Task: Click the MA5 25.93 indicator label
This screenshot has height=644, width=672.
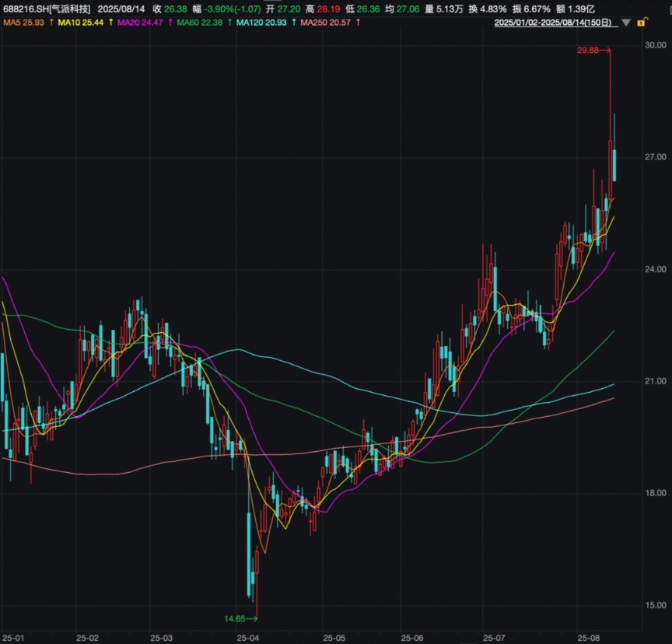Action: pos(23,23)
